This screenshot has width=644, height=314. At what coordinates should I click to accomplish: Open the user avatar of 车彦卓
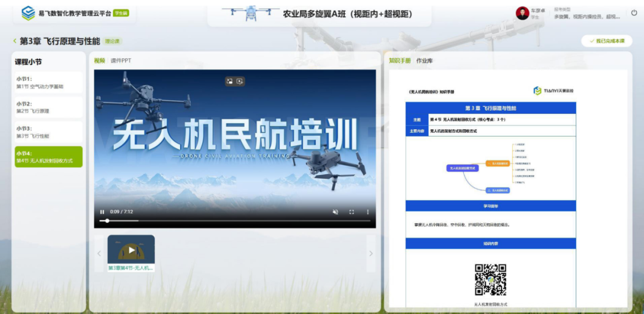pos(522,13)
